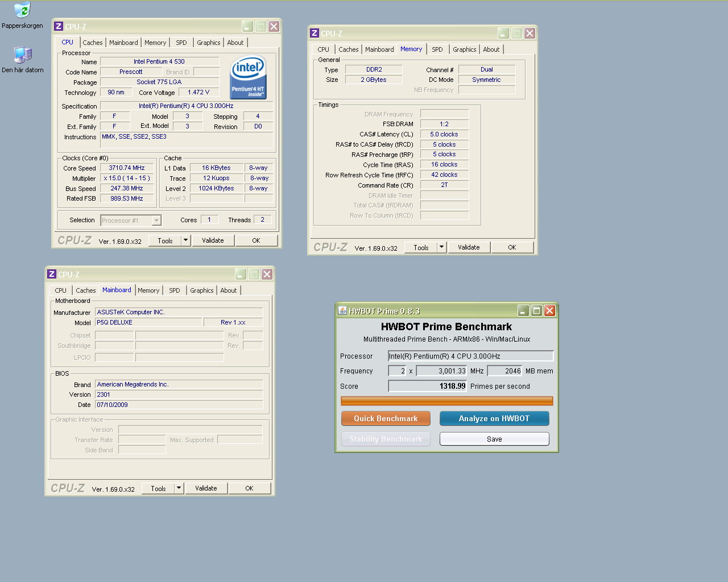The image size is (728, 582).
Task: Click OK button in Memory window
Action: pyautogui.click(x=512, y=247)
